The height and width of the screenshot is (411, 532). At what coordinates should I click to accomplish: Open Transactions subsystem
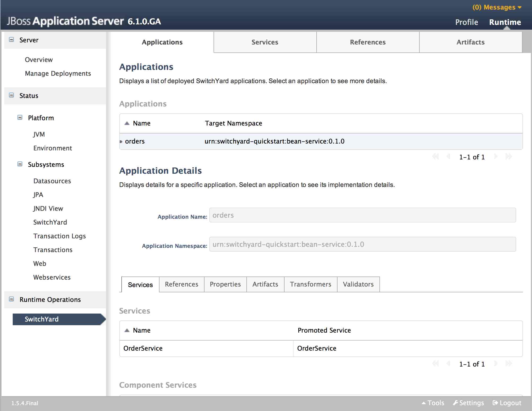(53, 250)
